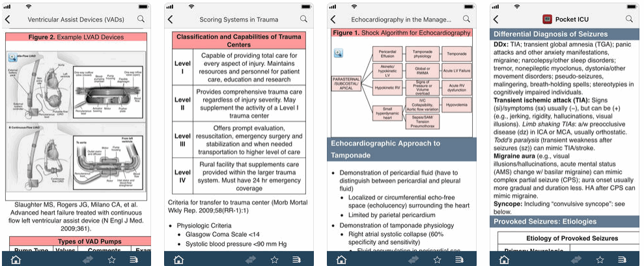Tap Glasgow Coma Scale <14 bullet
The width and height of the screenshot is (644, 266).
pyautogui.click(x=223, y=235)
